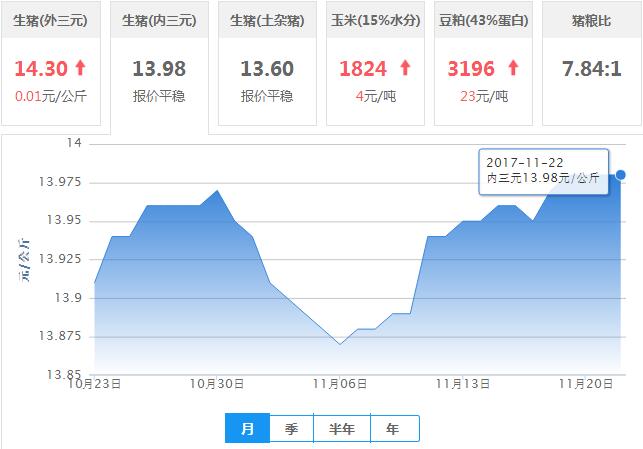Image resolution: width=643 pixels, height=449 pixels.
Task: Click the 报价平稳 text under 13.60
Action: (267, 96)
